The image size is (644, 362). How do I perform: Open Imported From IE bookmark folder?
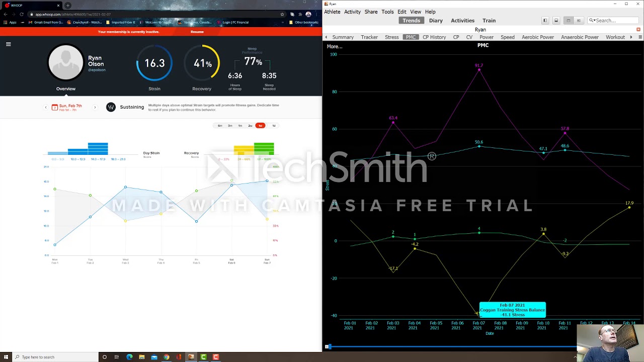point(121,23)
